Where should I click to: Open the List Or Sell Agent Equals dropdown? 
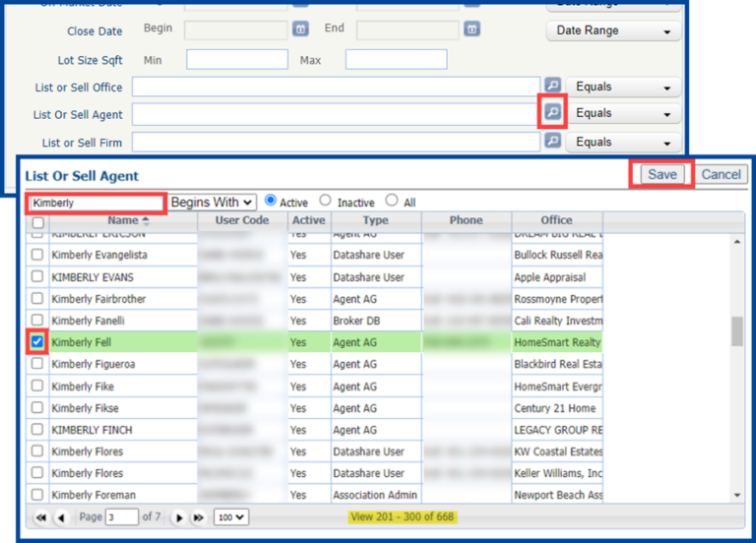[623, 113]
